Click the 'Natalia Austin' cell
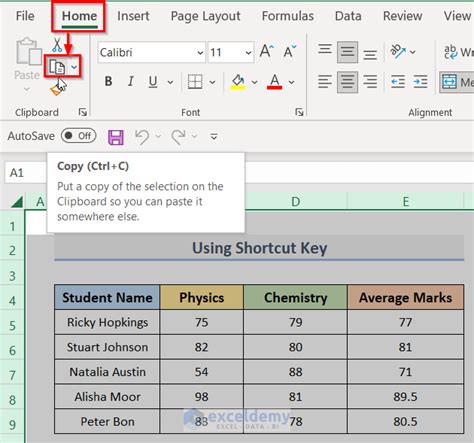The height and width of the screenshot is (443, 474). [x=107, y=372]
